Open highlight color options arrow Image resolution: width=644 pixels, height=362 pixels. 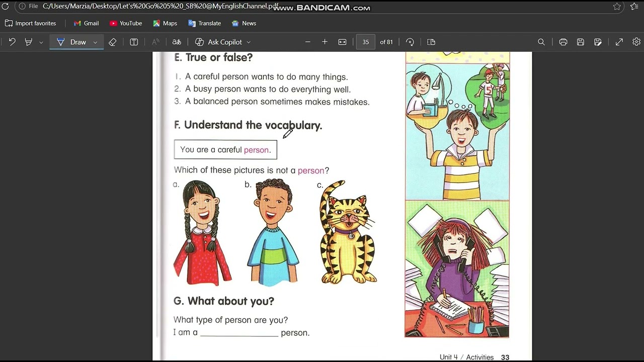pos(41,42)
